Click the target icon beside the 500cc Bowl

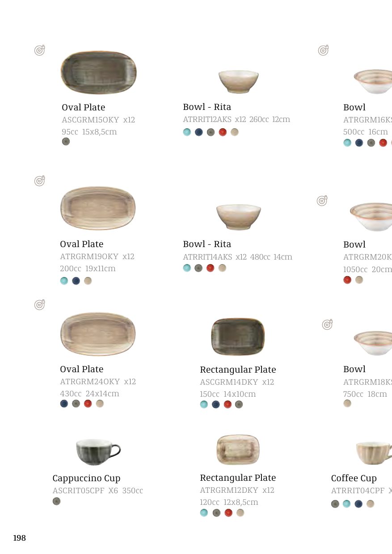323,50
